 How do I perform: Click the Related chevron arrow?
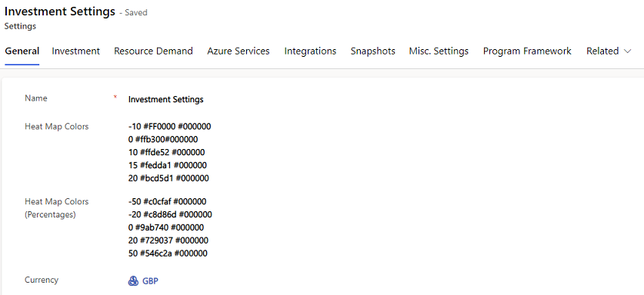[x=627, y=51]
